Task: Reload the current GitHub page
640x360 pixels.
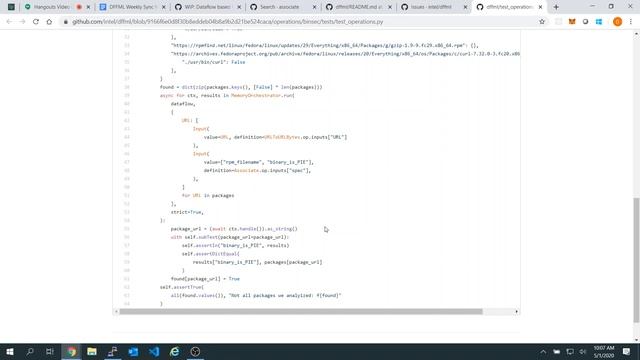Action: pyautogui.click(x=36, y=22)
